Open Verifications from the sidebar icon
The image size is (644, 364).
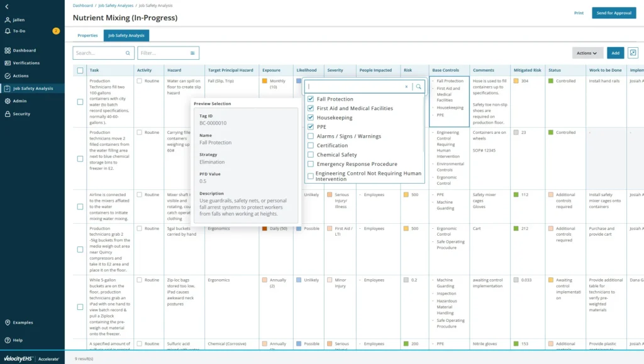[8, 63]
